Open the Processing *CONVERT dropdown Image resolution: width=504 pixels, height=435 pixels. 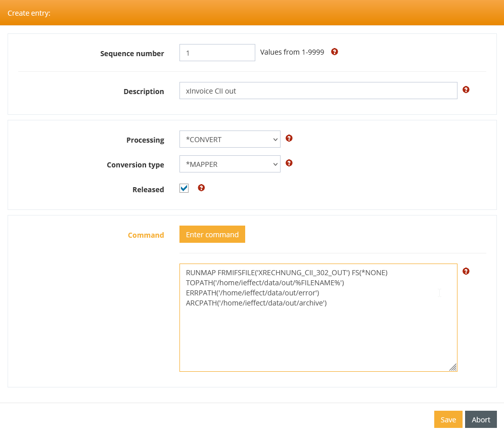click(x=230, y=140)
